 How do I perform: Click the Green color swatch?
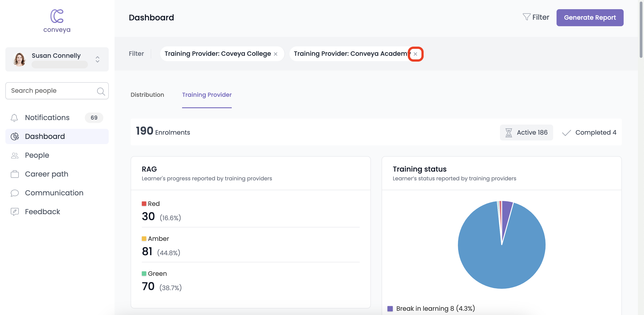coord(144,273)
